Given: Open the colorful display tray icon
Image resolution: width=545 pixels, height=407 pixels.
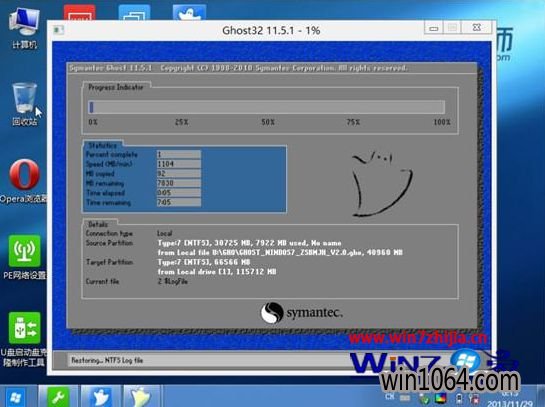Looking at the screenshot, I should 440,398.
